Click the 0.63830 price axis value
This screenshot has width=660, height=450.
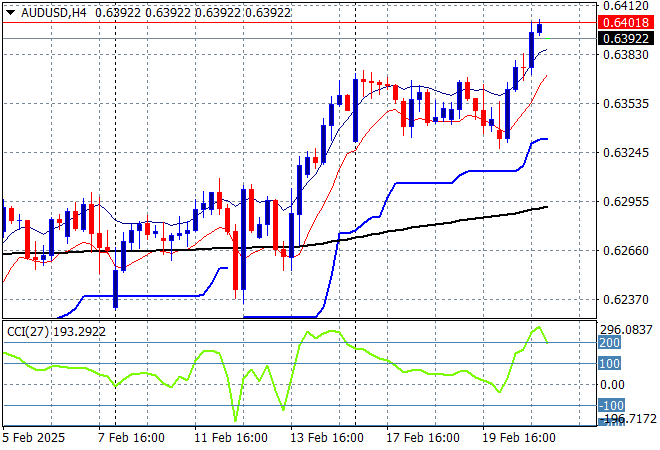click(626, 54)
